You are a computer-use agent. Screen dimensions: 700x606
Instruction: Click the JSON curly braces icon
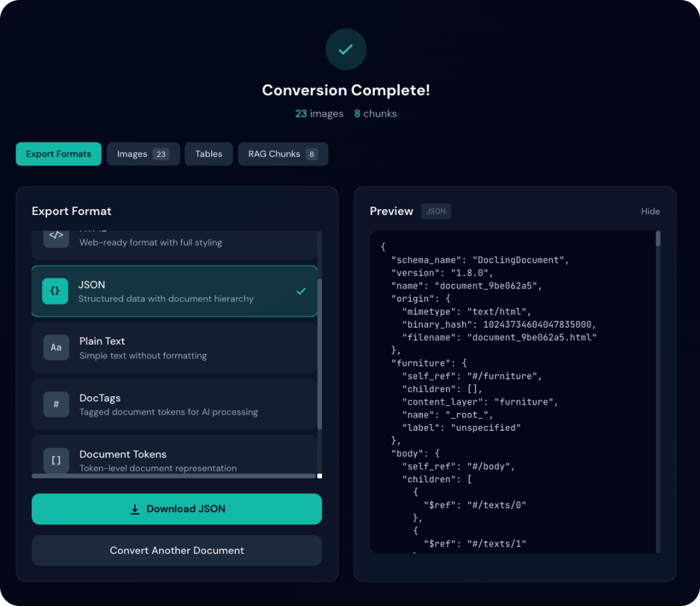tap(55, 291)
